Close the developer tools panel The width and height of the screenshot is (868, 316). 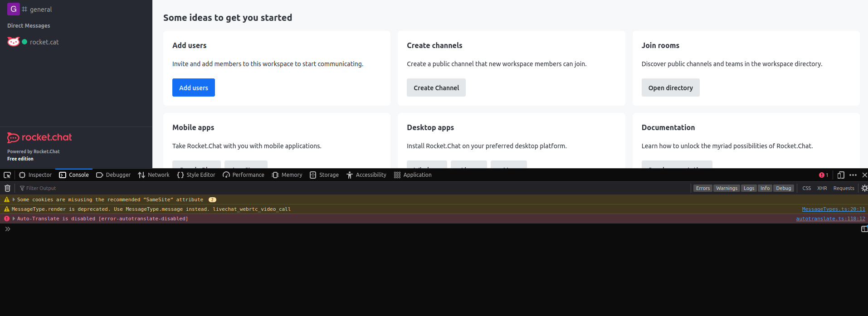point(864,175)
